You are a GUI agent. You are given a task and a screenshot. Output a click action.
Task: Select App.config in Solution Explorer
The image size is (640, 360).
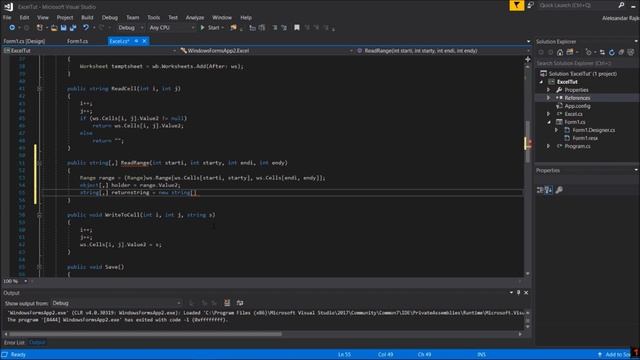[577, 106]
